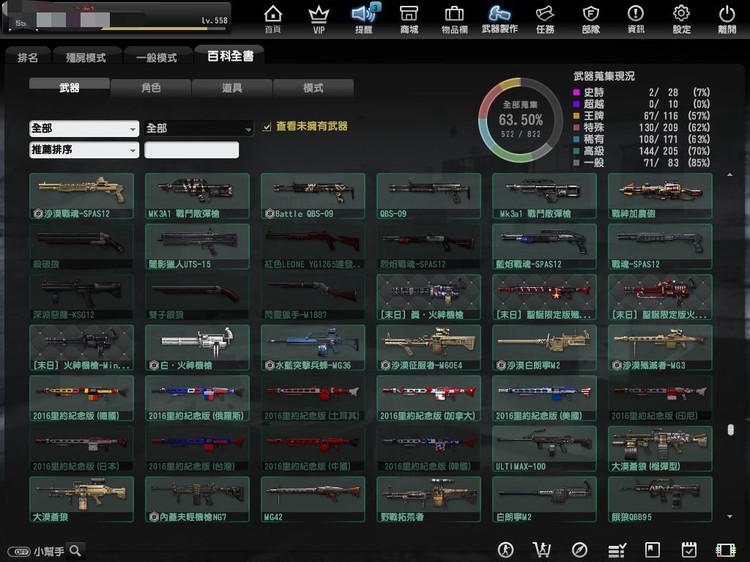750x562 pixels.
Task: Open 2016里約紀念版 (德國) weapon card
Action: pos(81,398)
